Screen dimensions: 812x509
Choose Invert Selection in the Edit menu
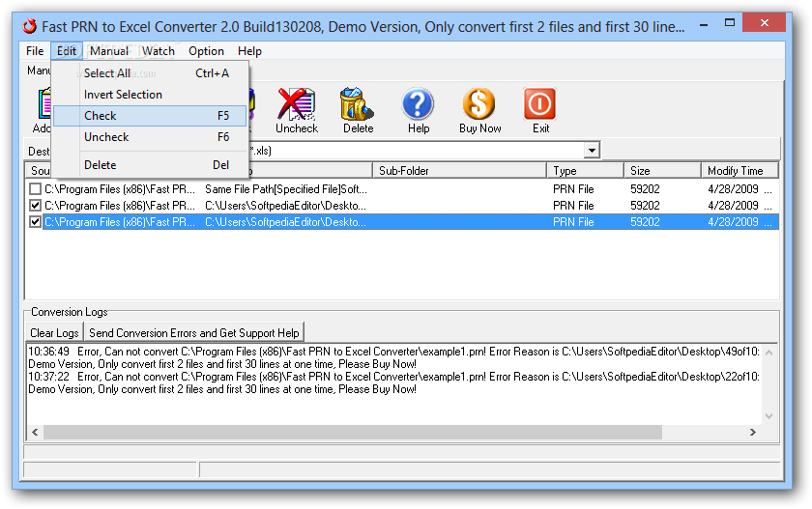150,95
